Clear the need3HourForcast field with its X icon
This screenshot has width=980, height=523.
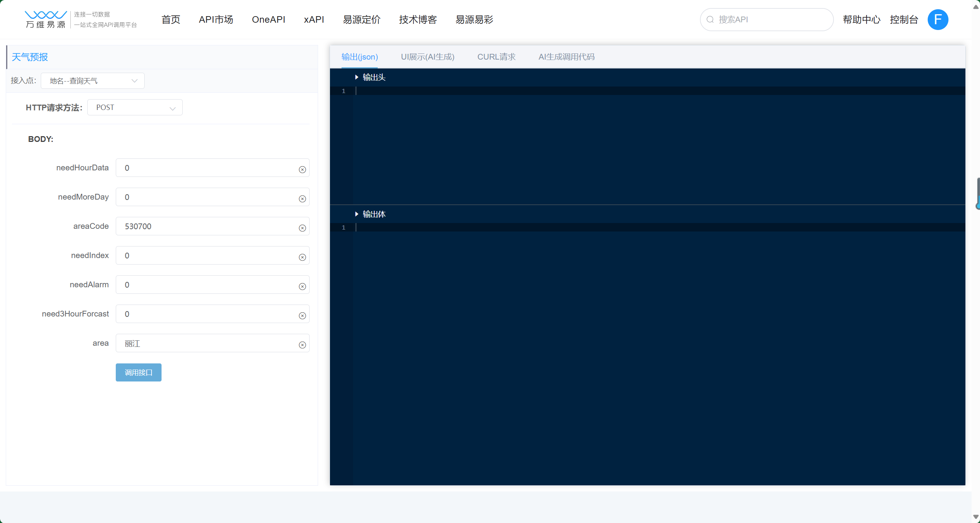[302, 316]
